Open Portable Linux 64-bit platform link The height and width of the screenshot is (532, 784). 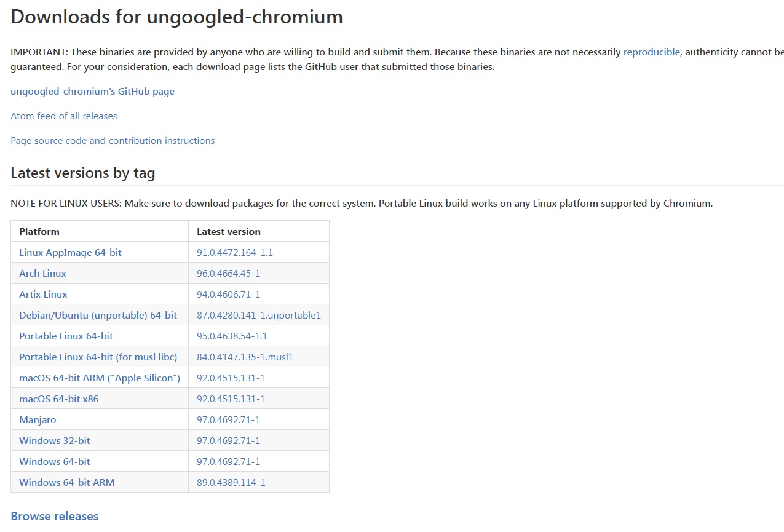tap(66, 336)
